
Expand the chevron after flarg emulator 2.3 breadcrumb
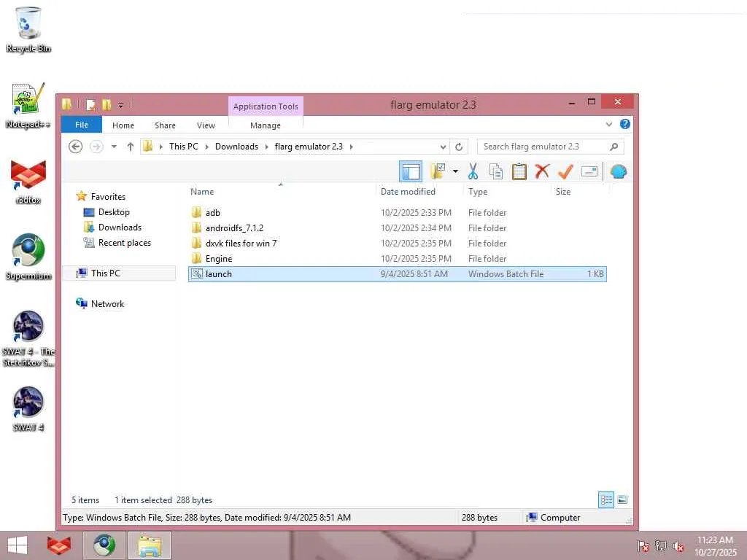point(352,146)
